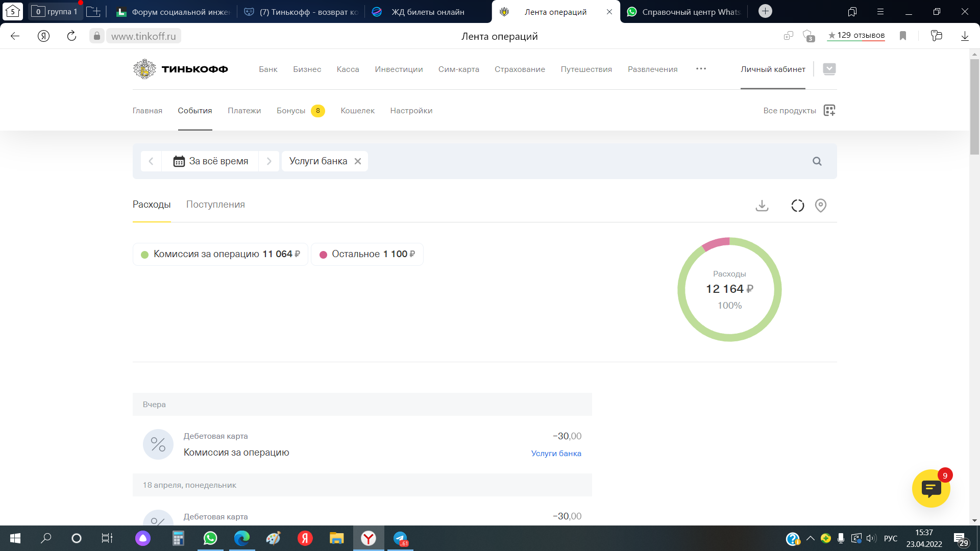
Task: Switch the РУС keyboard language
Action: [890, 538]
